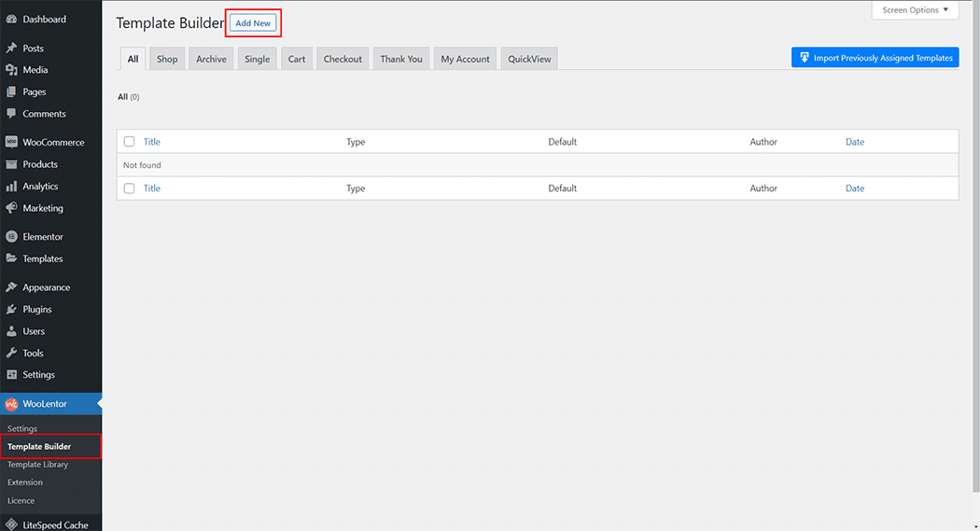Click the All (0) filter link

[x=128, y=97]
